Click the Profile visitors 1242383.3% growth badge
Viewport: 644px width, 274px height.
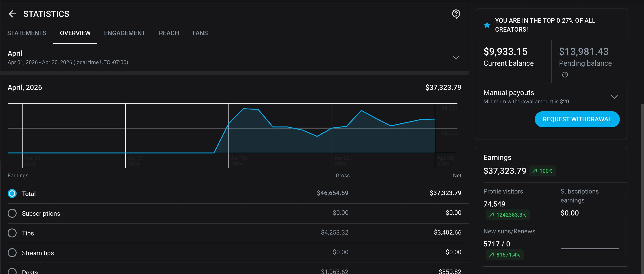(x=507, y=215)
